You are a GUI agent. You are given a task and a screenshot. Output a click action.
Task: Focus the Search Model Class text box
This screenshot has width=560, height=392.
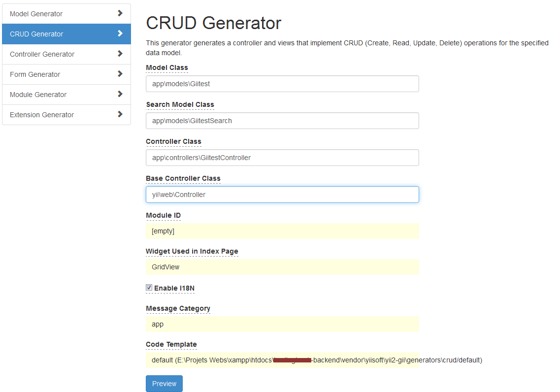282,121
